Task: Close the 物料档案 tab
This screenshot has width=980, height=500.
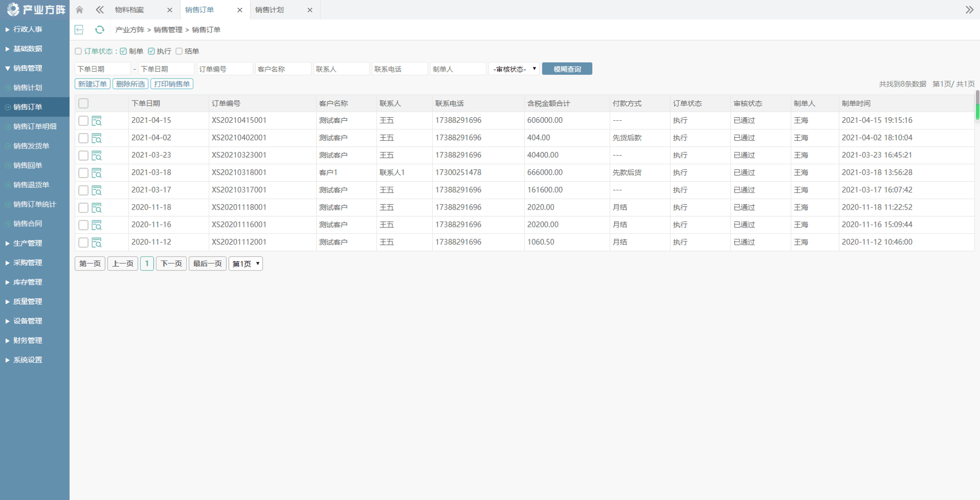Action: click(170, 10)
